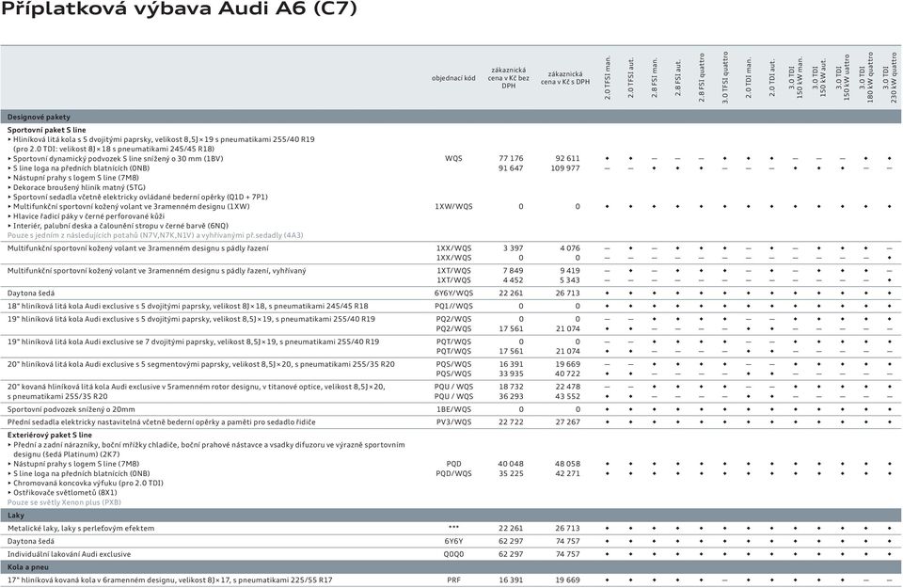Viewport: 903px width, 588px height.
Task: Click the price value "5 343"
Action: click(570, 280)
